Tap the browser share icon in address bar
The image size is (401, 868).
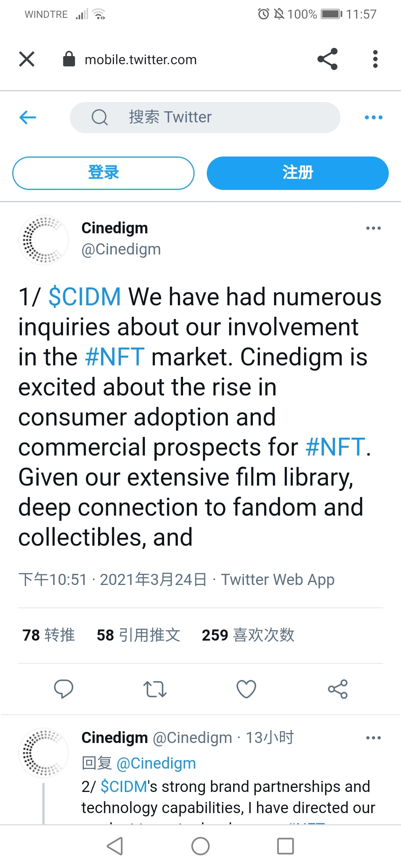point(327,59)
